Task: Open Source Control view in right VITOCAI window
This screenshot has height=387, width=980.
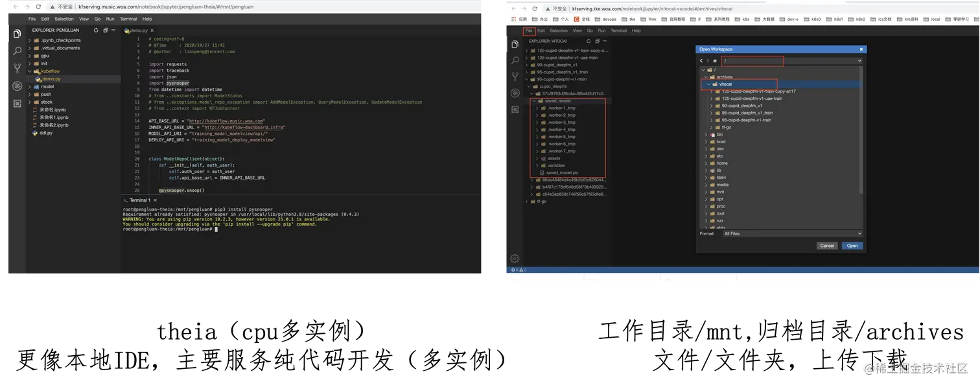Action: click(x=515, y=76)
